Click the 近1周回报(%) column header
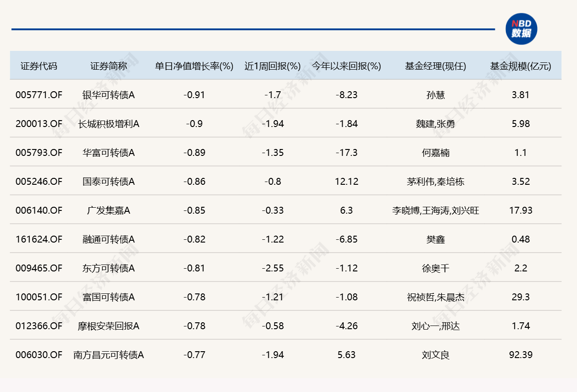The image size is (577, 392). pyautogui.click(x=272, y=66)
